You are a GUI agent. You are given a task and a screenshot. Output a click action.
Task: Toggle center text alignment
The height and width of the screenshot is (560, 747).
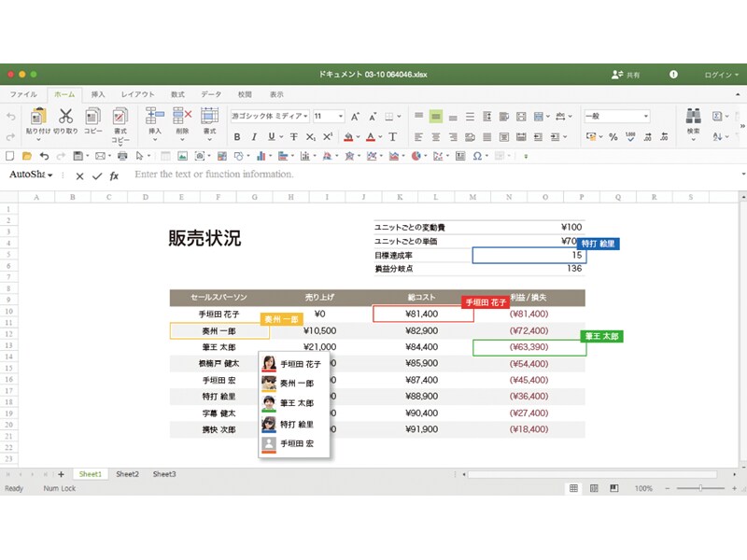435,137
